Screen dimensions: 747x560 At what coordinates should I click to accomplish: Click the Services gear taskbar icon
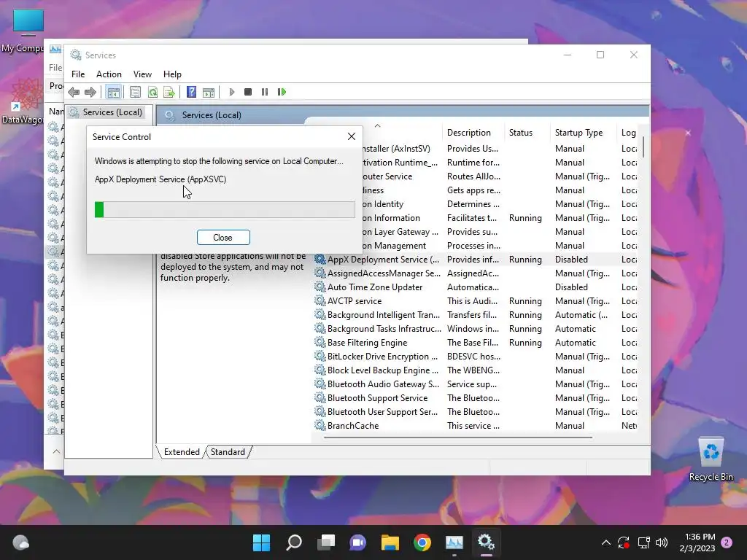[486, 542]
